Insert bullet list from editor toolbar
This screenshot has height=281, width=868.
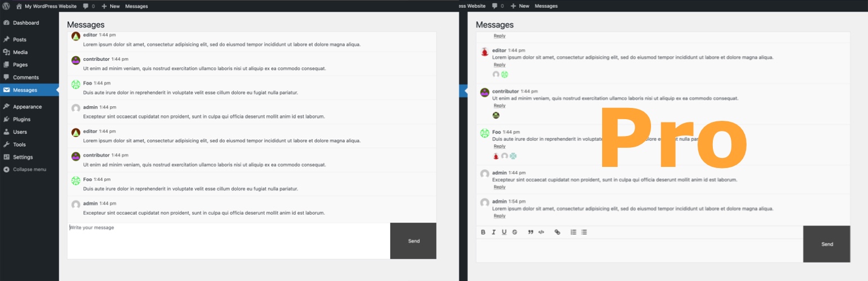pyautogui.click(x=584, y=232)
